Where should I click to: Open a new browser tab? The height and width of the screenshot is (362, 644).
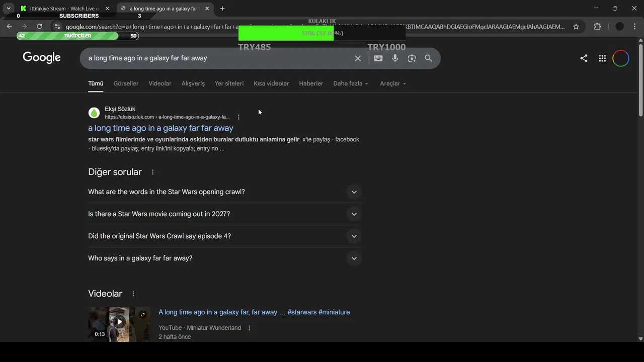point(222,9)
